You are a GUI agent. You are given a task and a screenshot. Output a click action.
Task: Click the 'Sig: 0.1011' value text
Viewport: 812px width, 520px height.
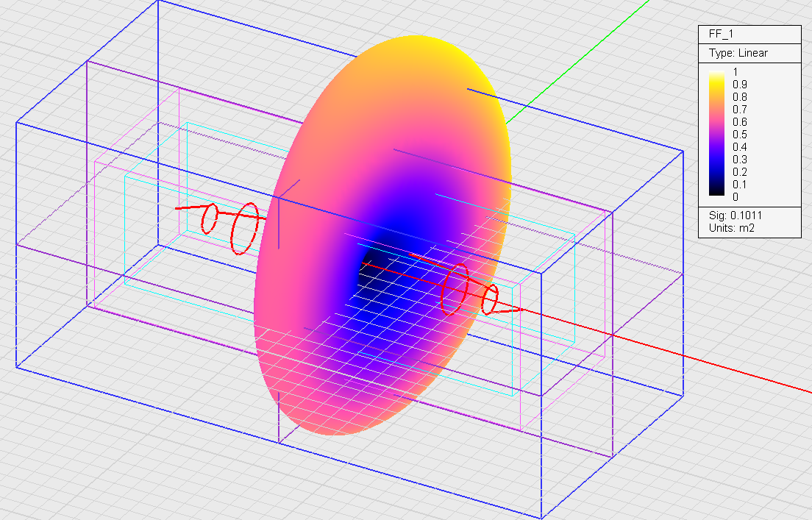tap(736, 216)
